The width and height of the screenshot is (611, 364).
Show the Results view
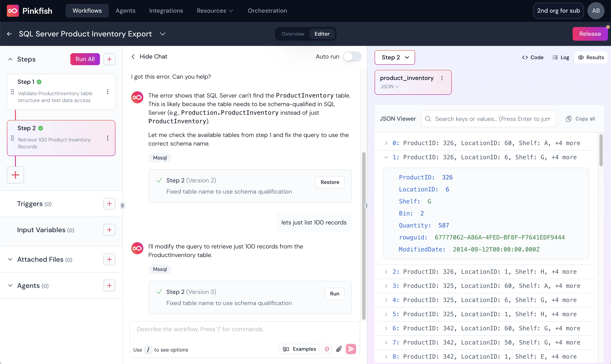tap(591, 57)
